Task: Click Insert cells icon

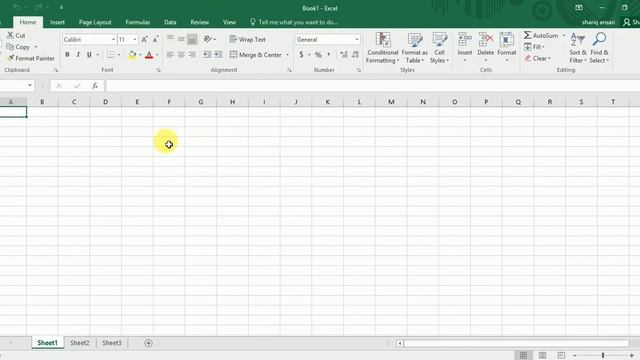Action: coord(464,40)
